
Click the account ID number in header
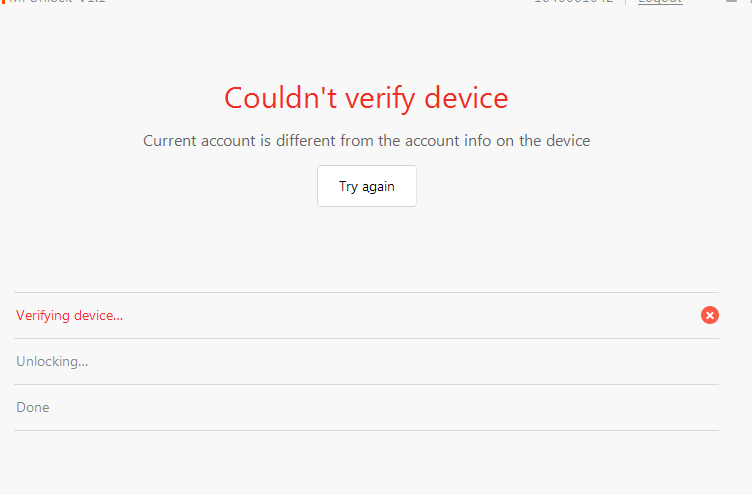(573, 2)
